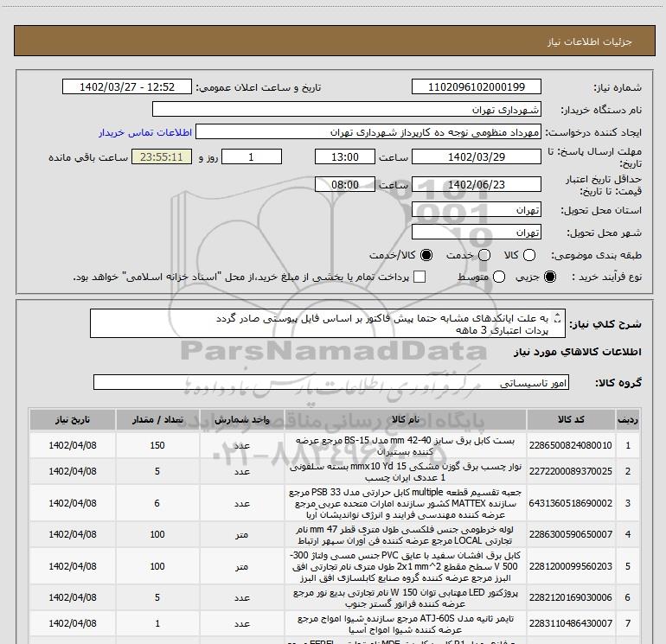Viewport: 666px width, 644px height.
Task: Choose the متوسط purchase type radio
Action: click(499, 277)
